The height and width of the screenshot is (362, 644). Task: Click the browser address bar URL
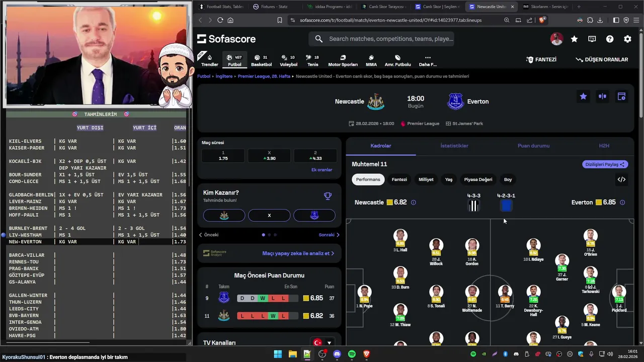point(390,20)
